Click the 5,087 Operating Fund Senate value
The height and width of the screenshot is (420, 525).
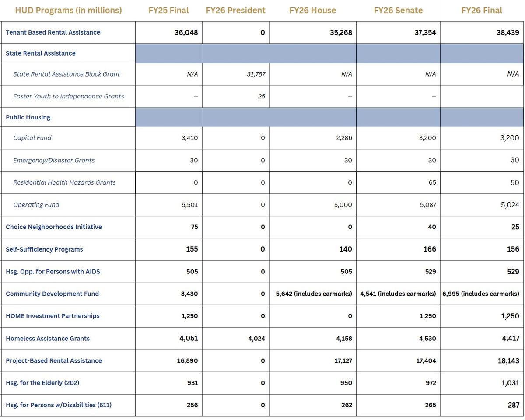coord(428,205)
